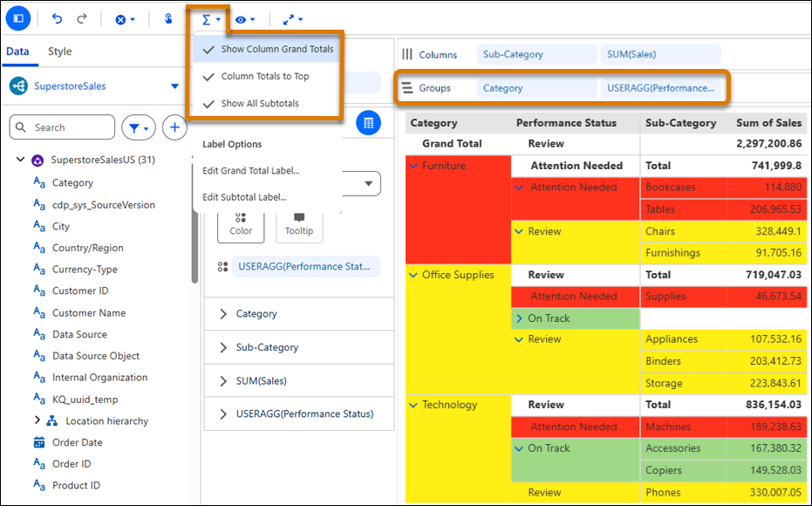Switch to the Style tab
This screenshot has width=812, height=506.
coord(60,51)
